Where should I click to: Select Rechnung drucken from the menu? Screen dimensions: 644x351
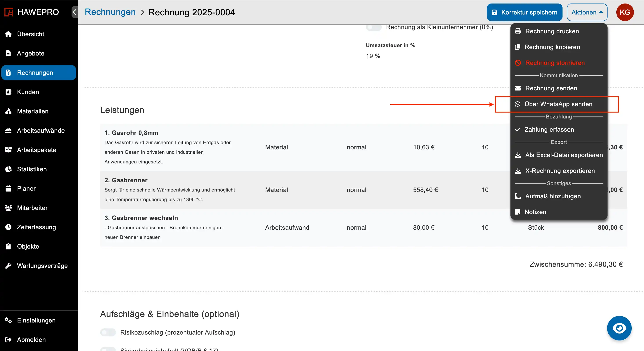point(559,31)
